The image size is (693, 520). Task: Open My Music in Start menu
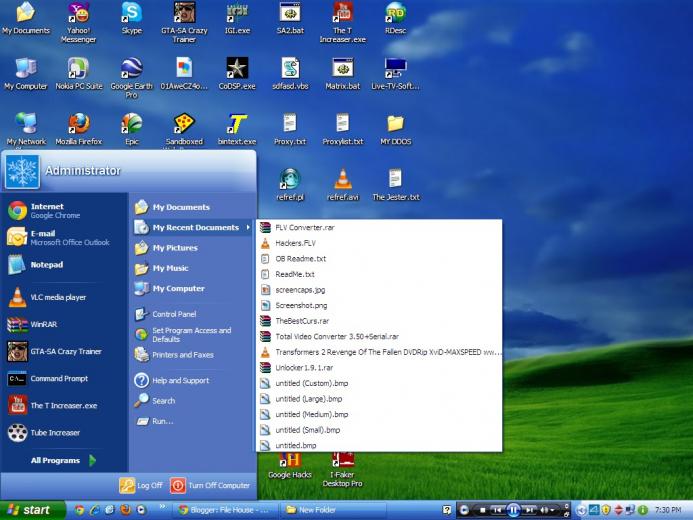[192, 268]
